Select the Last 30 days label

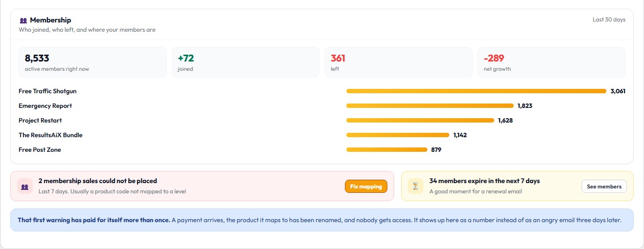point(609,20)
